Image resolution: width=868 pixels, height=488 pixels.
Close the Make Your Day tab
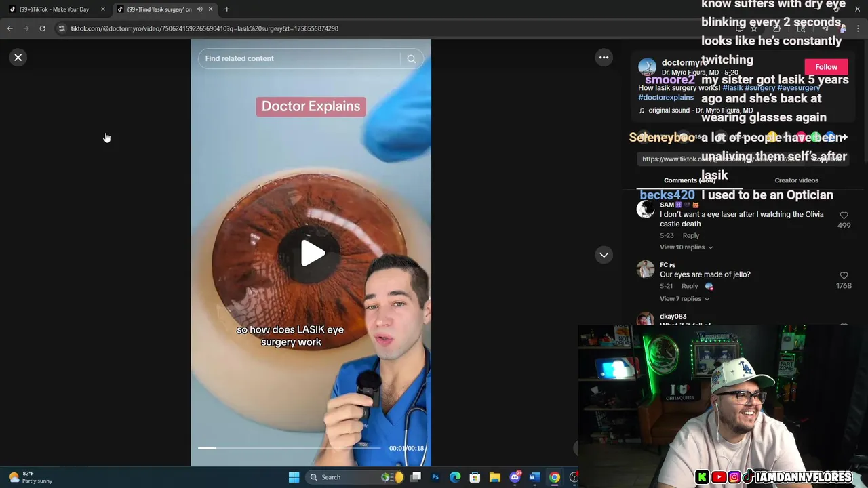click(x=103, y=9)
